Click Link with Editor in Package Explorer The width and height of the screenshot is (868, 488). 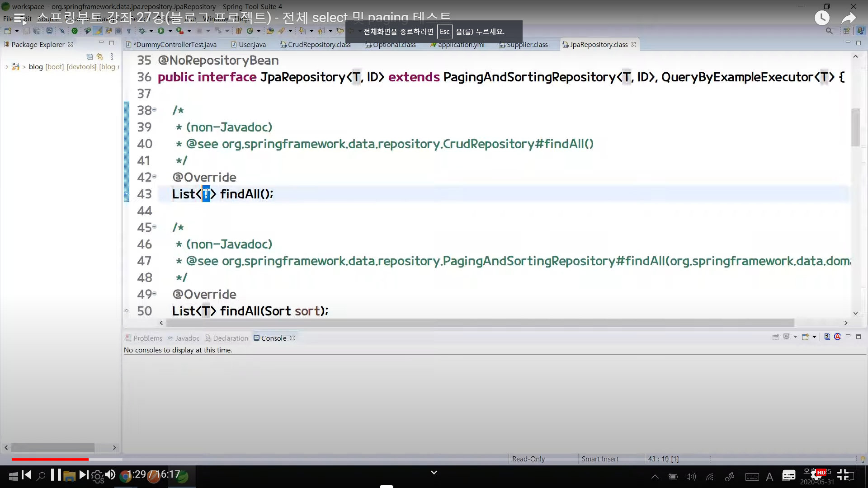pos(100,56)
